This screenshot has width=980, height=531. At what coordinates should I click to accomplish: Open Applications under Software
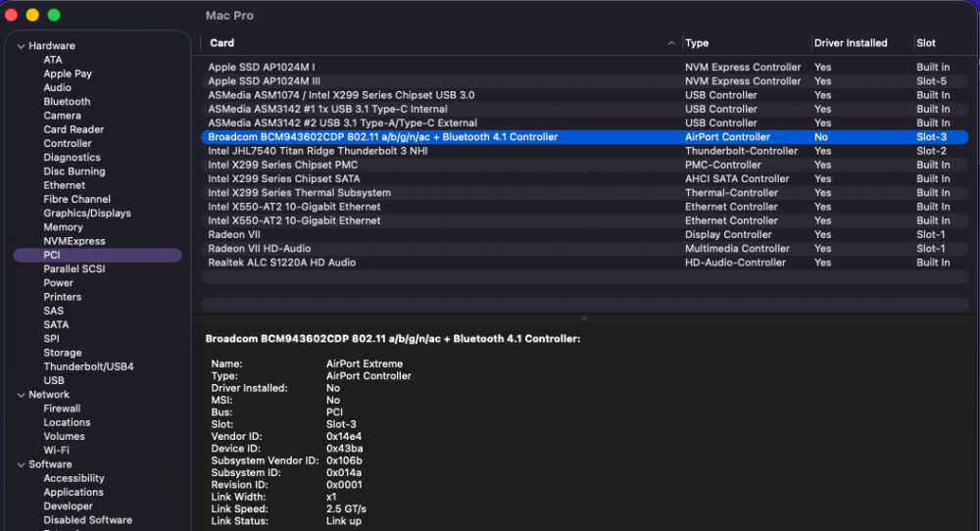tap(73, 492)
